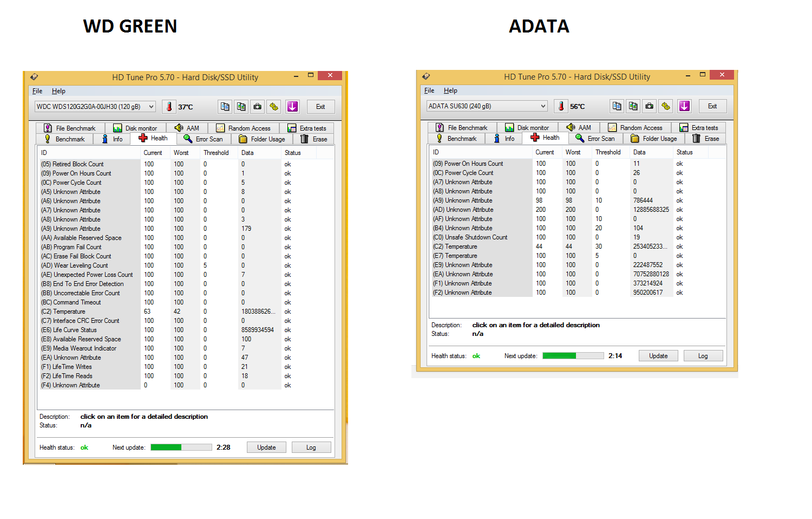Open File menu in ADATA window
The width and height of the screenshot is (812, 519).
[429, 90]
